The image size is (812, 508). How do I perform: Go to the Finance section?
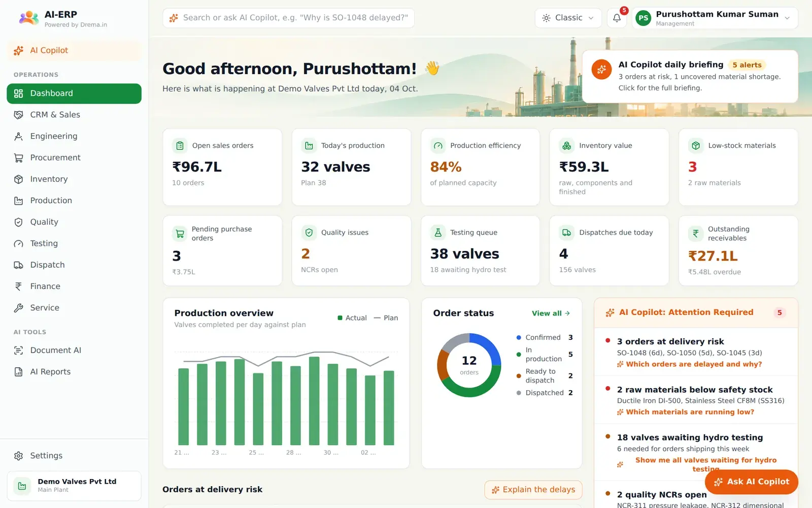(x=74, y=287)
